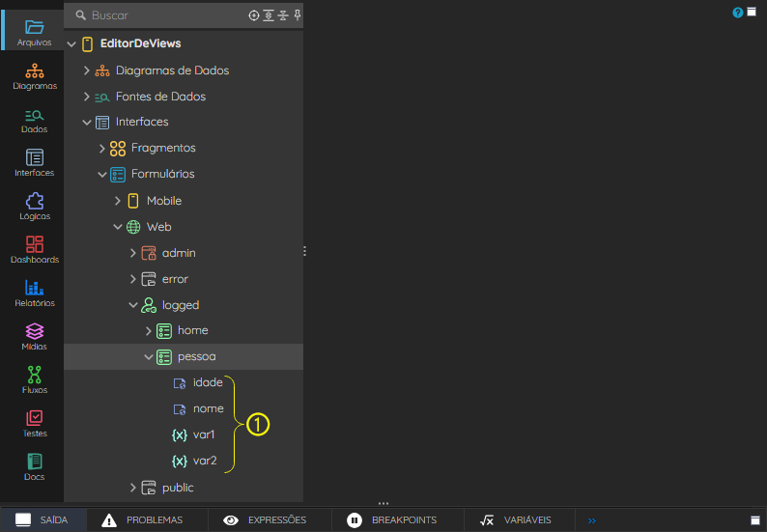Click the vertical panel splitter dots handle
The image size is (767, 532).
coord(304,251)
